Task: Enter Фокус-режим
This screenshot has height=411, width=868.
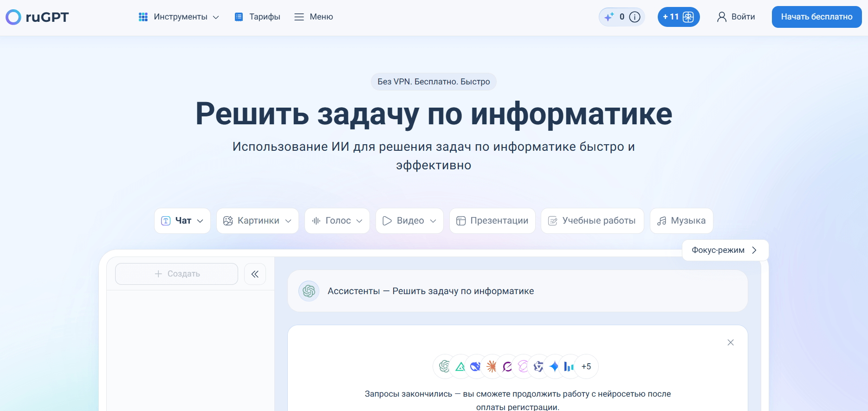Action: tap(725, 250)
